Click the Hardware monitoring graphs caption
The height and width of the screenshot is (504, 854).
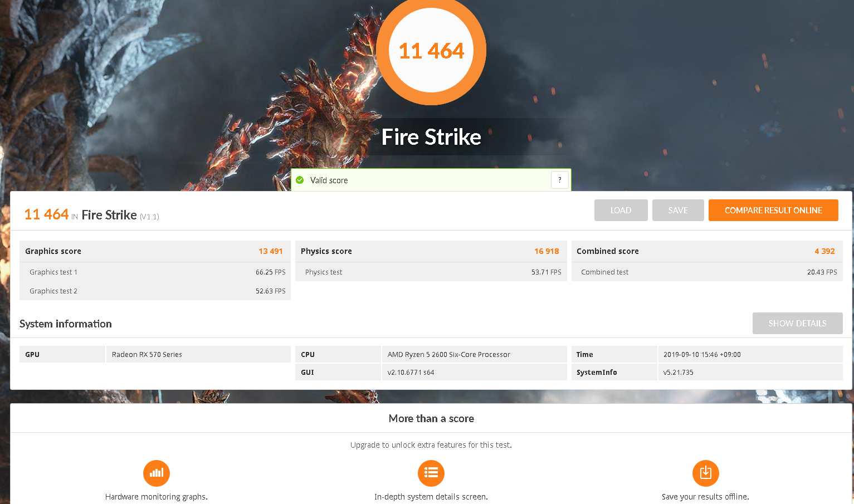pos(157,497)
